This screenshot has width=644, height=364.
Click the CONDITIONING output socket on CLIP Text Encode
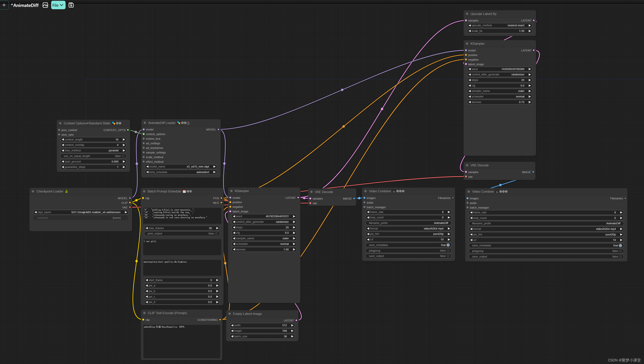[220, 320]
